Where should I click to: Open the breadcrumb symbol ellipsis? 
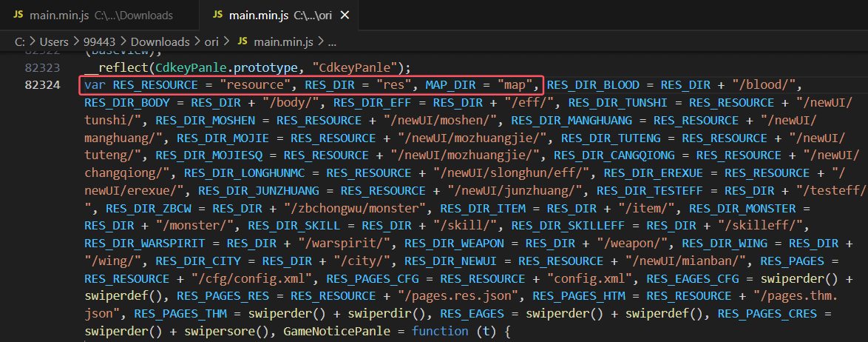tap(332, 42)
